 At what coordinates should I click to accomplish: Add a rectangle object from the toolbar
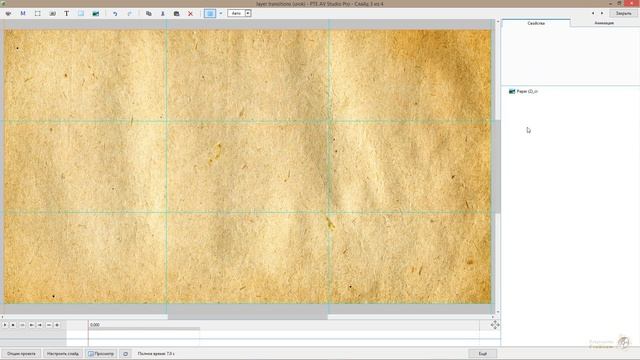tap(81, 13)
